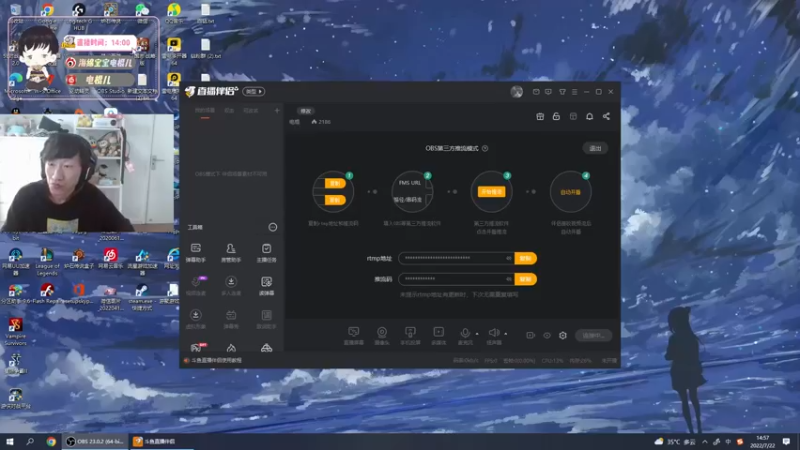Click the bottom copy button in step 1 circle

(x=335, y=200)
